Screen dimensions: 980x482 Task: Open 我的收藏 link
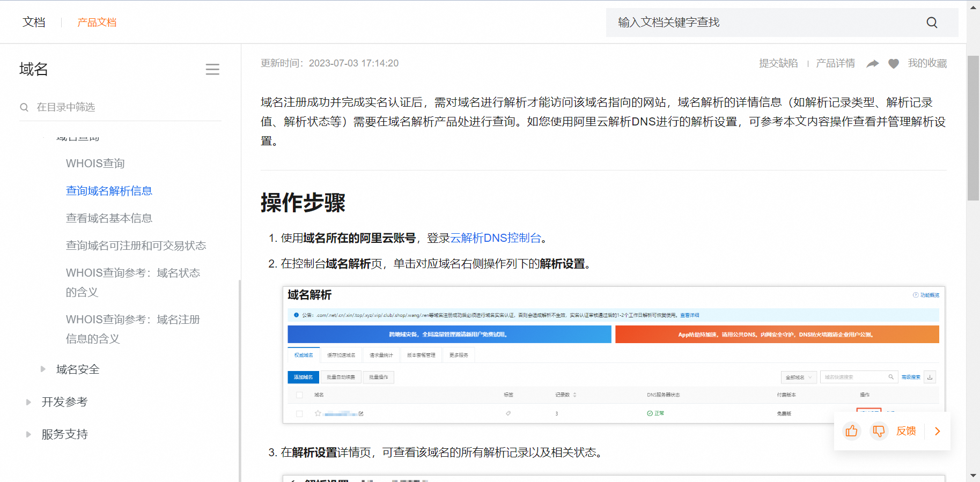click(927, 63)
